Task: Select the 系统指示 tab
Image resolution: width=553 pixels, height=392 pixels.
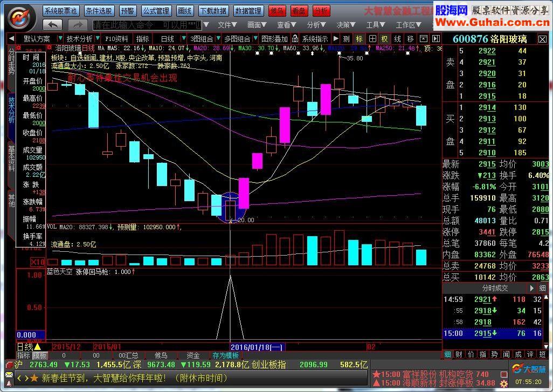Action: (x=315, y=38)
